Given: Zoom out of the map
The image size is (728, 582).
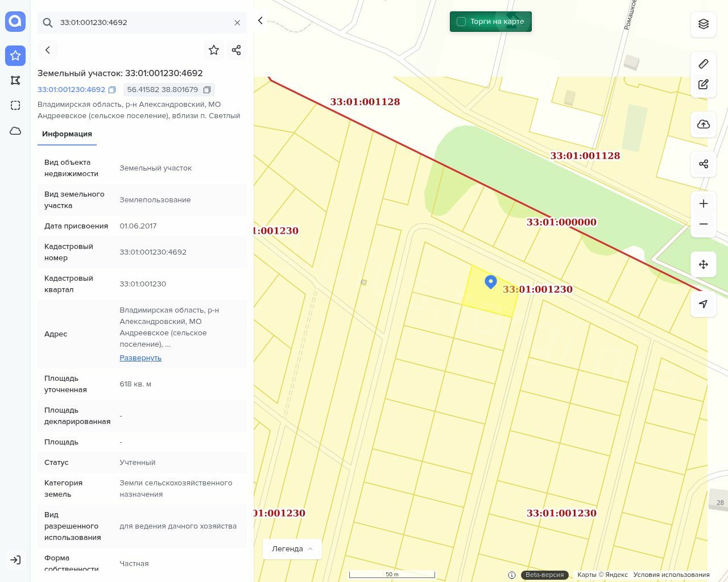Looking at the screenshot, I should tap(704, 224).
